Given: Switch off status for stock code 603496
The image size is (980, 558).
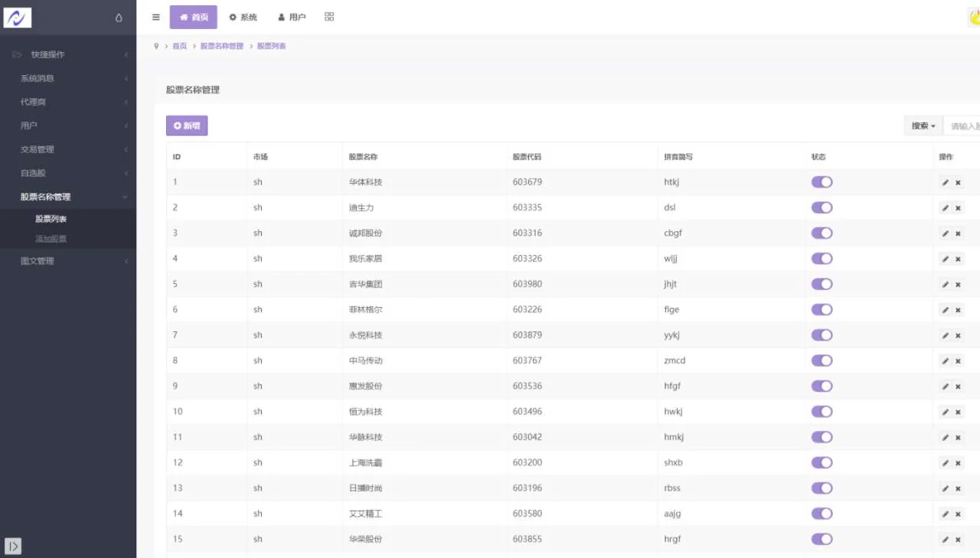Looking at the screenshot, I should [x=822, y=412].
